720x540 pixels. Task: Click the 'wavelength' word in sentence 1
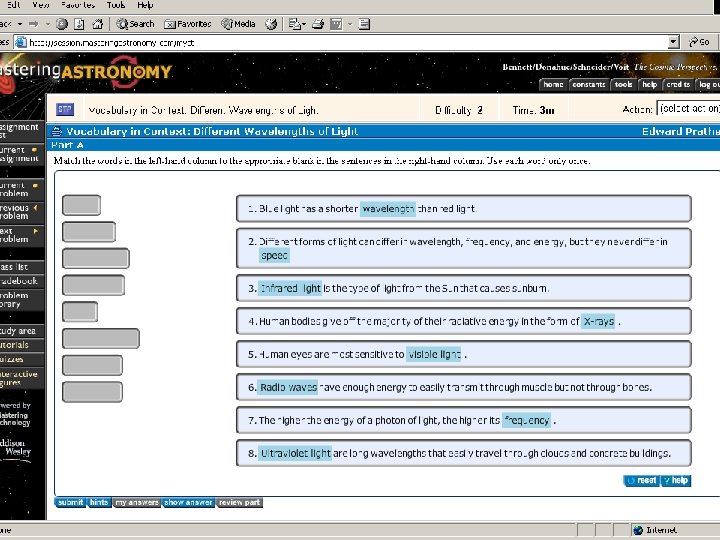pyautogui.click(x=388, y=209)
